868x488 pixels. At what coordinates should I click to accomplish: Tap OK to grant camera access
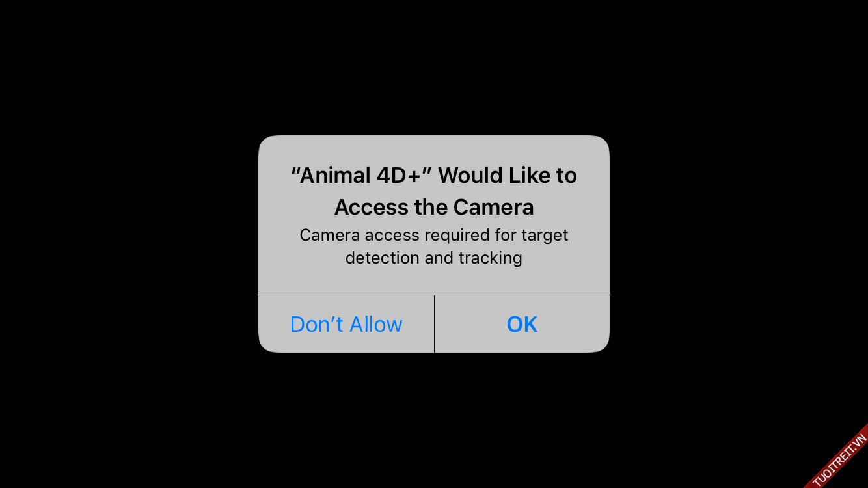pyautogui.click(x=522, y=324)
